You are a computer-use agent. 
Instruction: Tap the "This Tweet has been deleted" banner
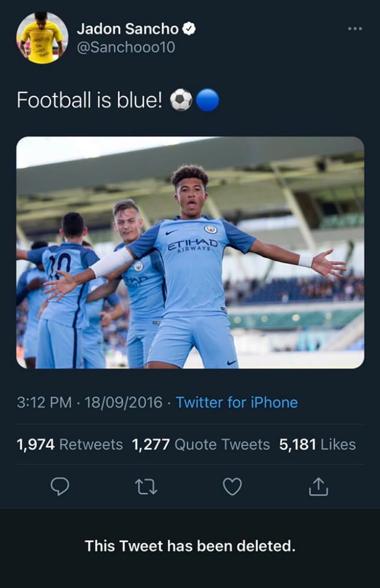point(190,546)
